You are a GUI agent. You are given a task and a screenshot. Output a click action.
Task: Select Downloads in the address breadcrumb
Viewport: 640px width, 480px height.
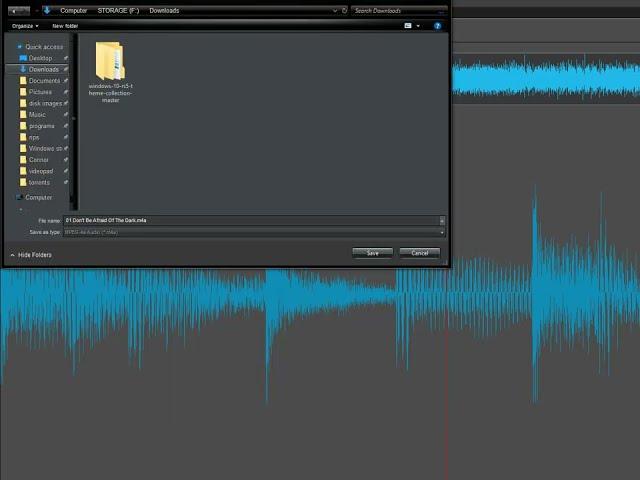point(164,11)
